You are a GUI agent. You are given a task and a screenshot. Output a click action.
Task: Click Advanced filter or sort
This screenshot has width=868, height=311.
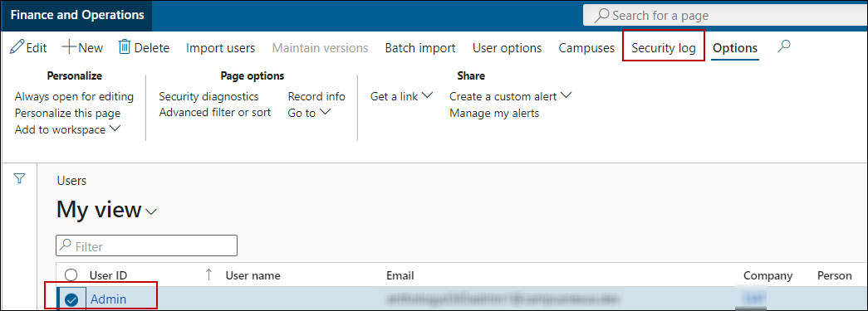click(215, 113)
